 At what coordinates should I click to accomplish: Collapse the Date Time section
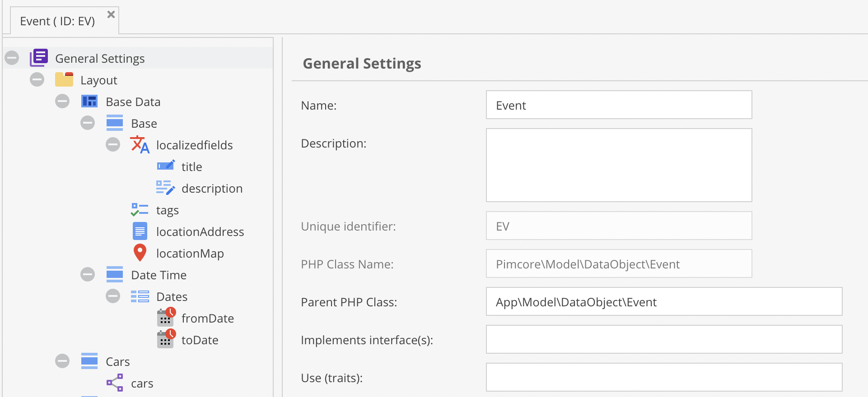coord(88,275)
